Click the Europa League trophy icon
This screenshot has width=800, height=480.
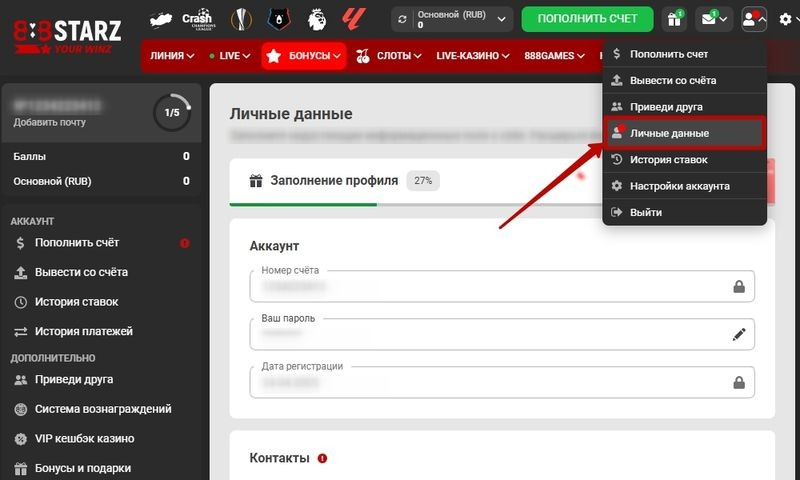click(240, 19)
